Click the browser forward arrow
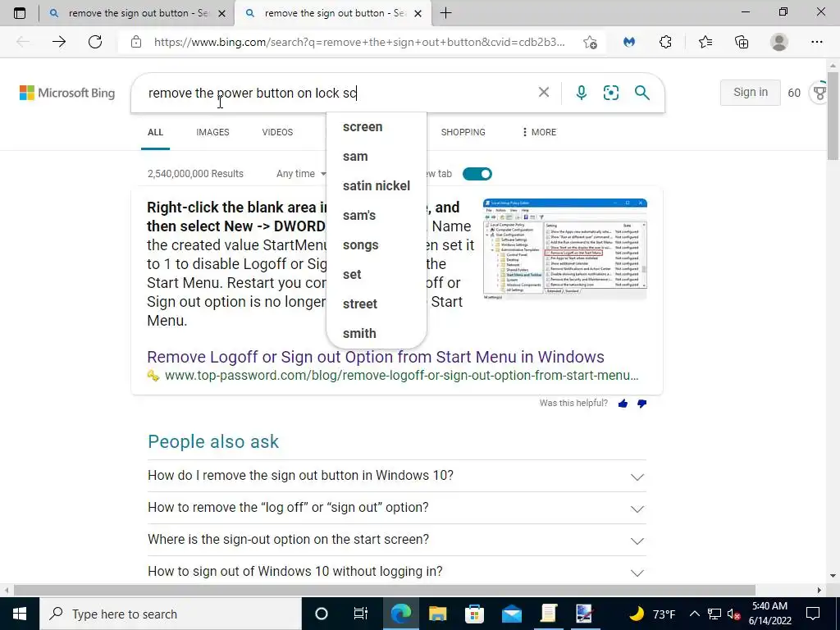 click(x=59, y=42)
